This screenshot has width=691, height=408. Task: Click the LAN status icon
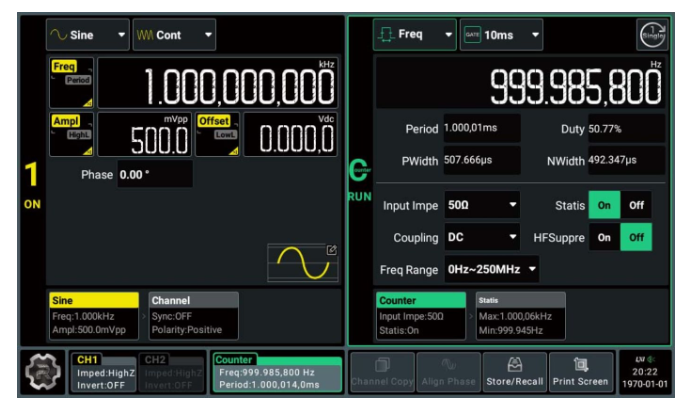point(640,360)
